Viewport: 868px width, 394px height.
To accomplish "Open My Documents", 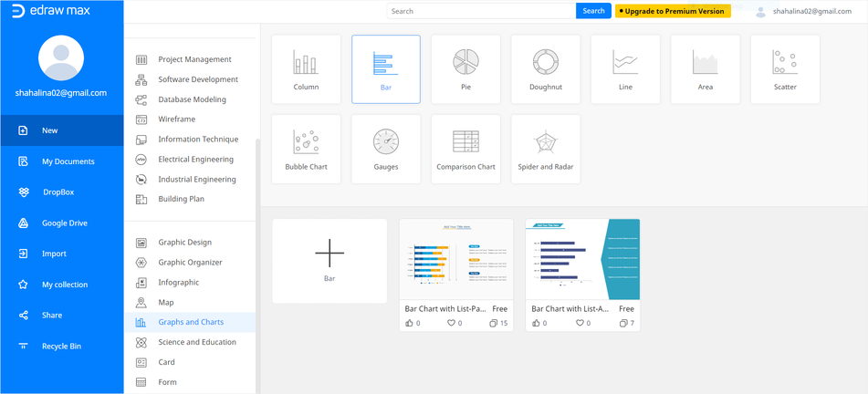I will (62, 161).
